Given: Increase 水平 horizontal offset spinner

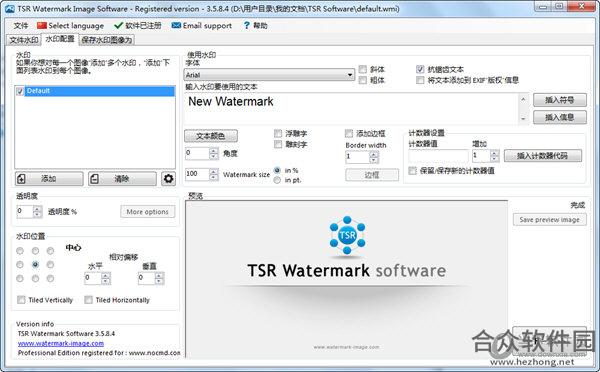Looking at the screenshot, I should click(106, 275).
